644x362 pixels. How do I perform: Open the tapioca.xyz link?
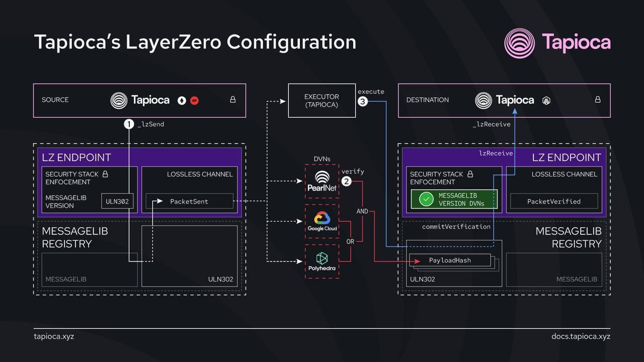(x=53, y=336)
